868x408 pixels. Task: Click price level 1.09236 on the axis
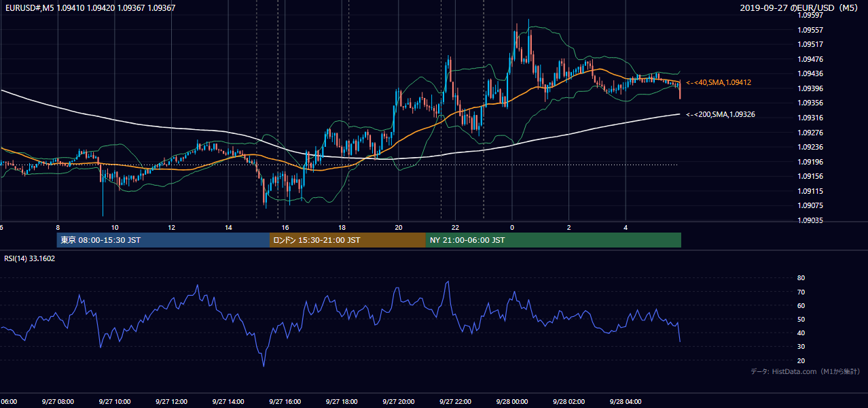coord(810,147)
